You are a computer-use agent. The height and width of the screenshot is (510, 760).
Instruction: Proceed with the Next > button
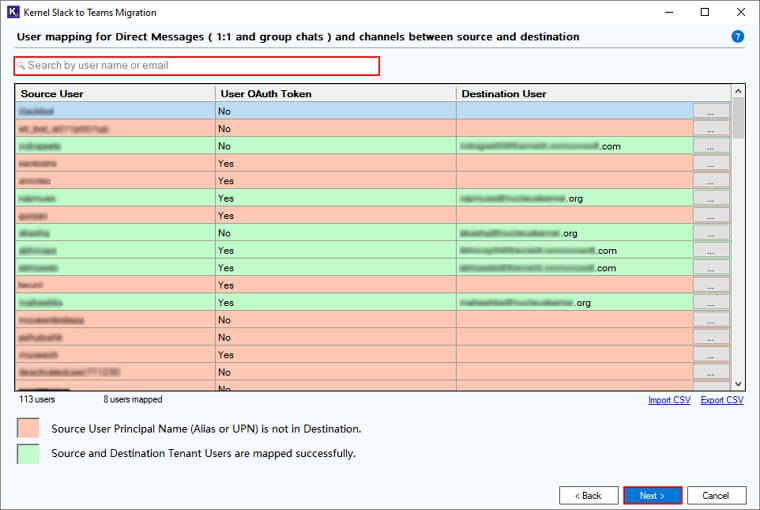[x=652, y=495]
